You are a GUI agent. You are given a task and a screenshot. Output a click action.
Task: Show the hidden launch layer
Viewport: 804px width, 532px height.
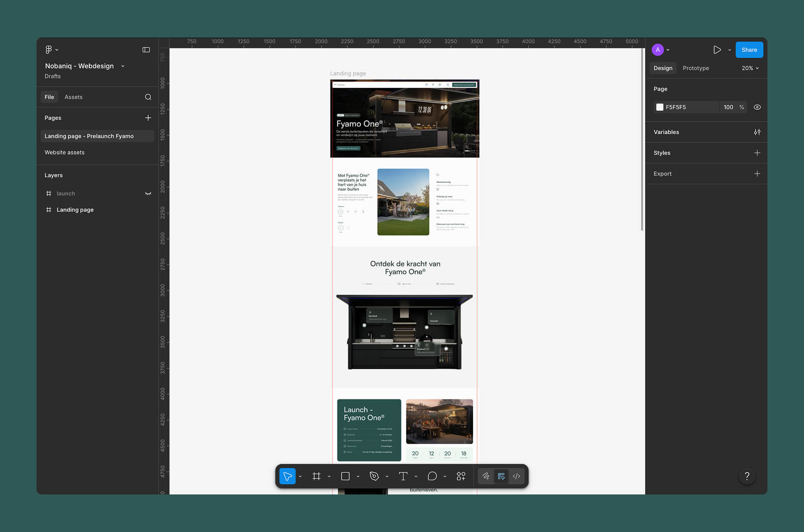148,193
